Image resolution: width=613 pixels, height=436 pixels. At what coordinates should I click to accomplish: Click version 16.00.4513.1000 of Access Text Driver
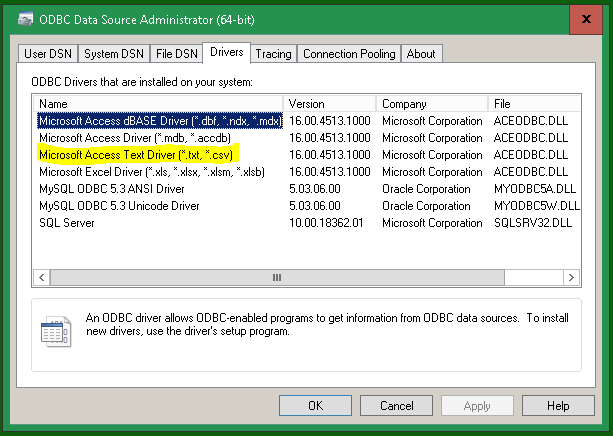pyautogui.click(x=330, y=155)
